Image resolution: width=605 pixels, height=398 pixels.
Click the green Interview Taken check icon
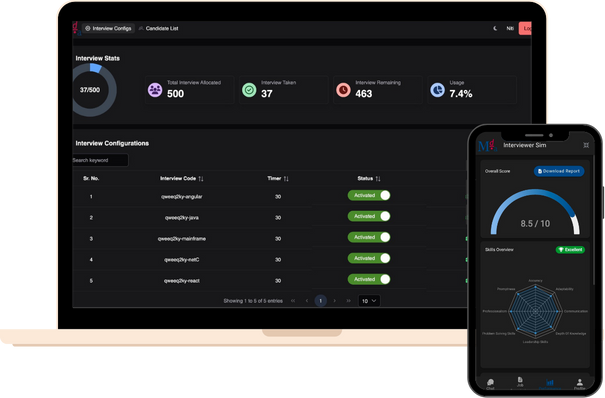249,90
